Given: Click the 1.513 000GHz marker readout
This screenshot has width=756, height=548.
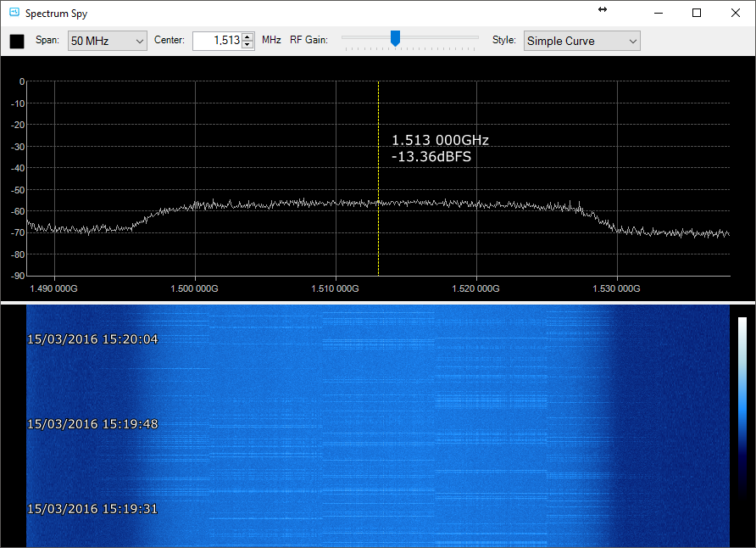Looking at the screenshot, I should pyautogui.click(x=440, y=140).
